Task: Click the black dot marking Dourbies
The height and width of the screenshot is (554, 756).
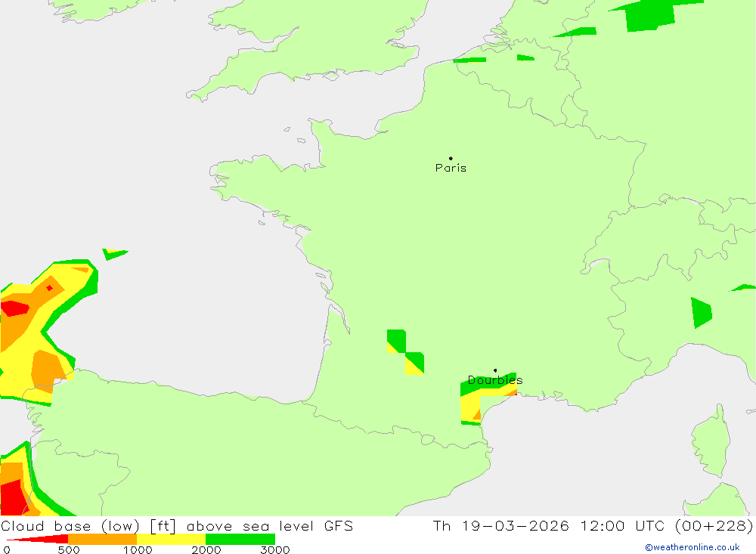Action: coord(495,370)
